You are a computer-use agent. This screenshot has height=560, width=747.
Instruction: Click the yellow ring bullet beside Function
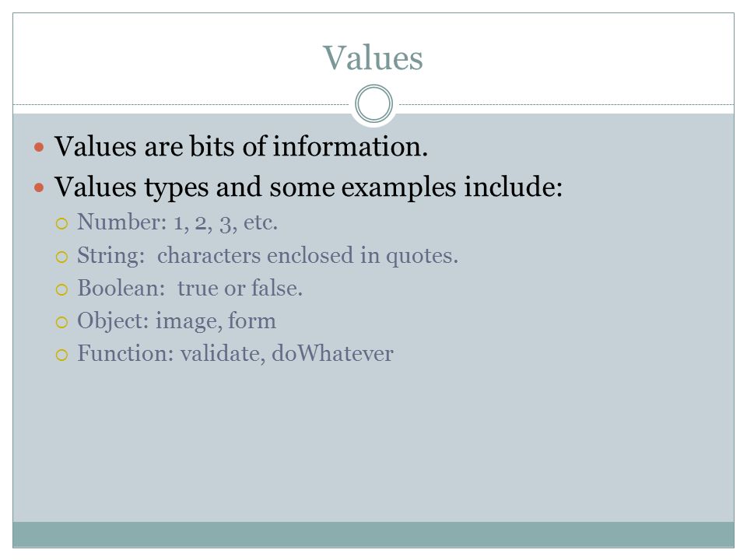tap(62, 355)
